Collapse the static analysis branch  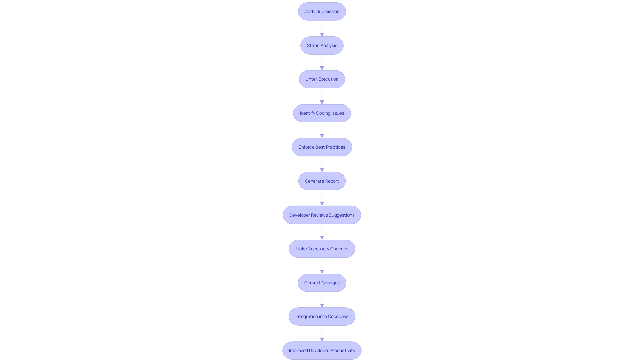322,45
